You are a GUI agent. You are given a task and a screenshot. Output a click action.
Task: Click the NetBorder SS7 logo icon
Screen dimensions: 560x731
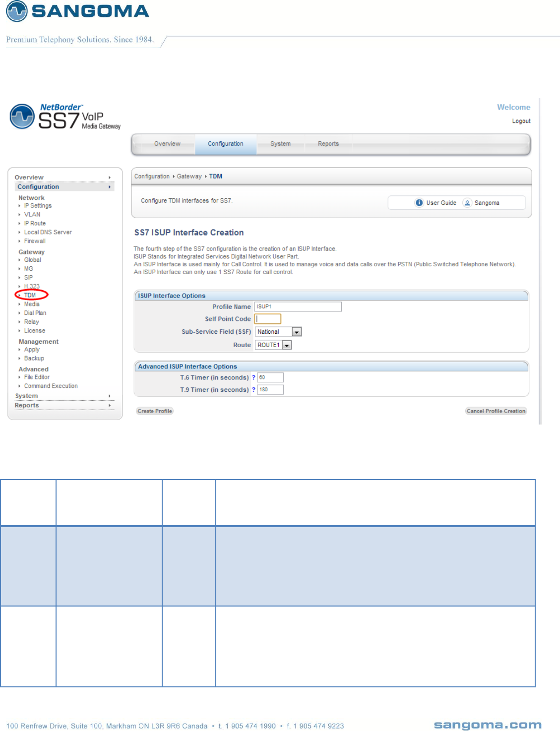pyautogui.click(x=22, y=116)
